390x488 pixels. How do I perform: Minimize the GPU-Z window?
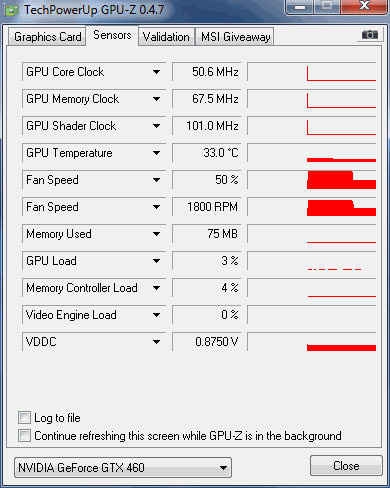point(300,7)
